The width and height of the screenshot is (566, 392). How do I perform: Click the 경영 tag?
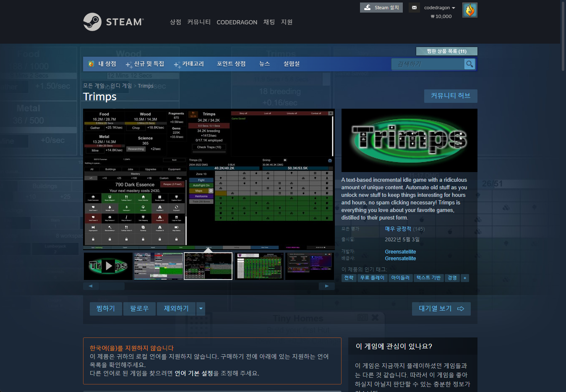tap(452, 278)
